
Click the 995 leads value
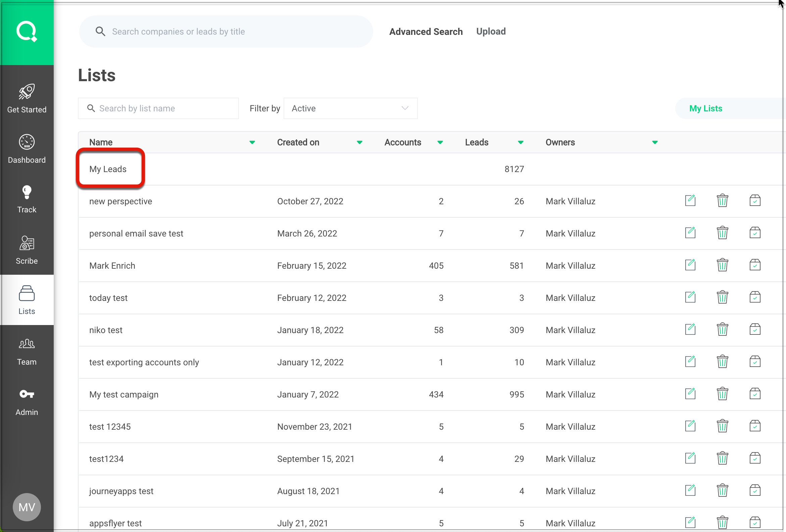point(517,394)
